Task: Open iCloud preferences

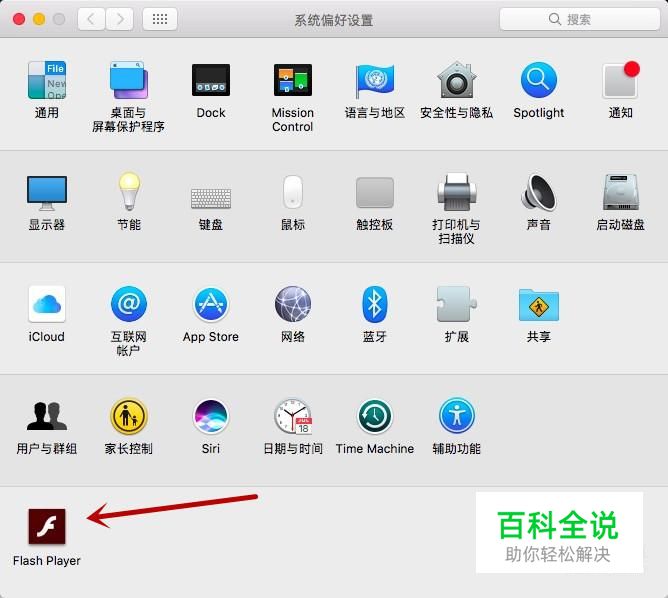Action: point(46,304)
